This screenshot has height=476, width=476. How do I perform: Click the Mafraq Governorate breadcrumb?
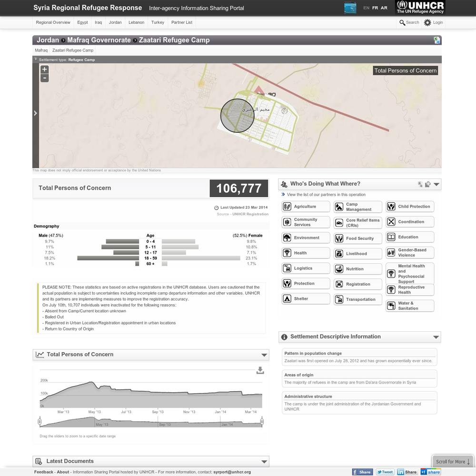coord(99,40)
